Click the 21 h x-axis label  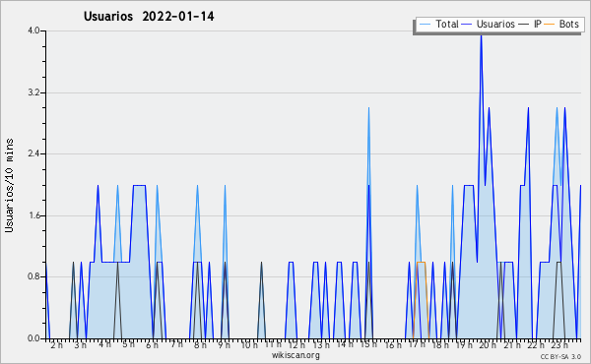tap(512, 345)
